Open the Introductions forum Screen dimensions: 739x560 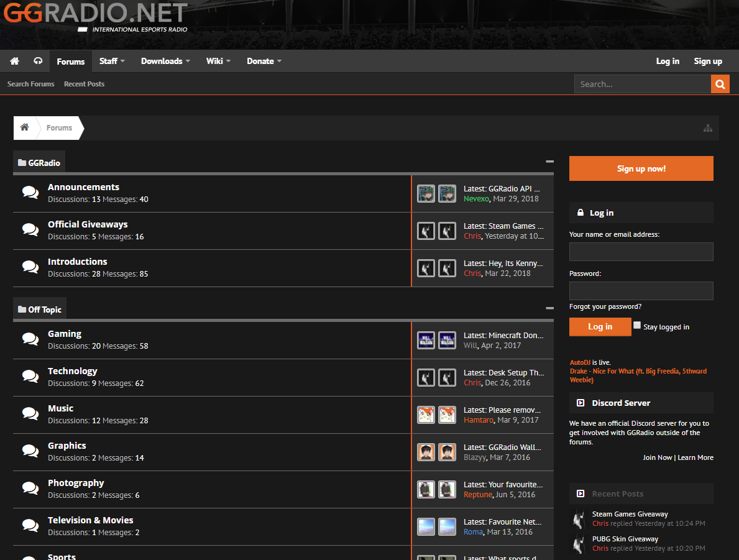click(x=77, y=262)
